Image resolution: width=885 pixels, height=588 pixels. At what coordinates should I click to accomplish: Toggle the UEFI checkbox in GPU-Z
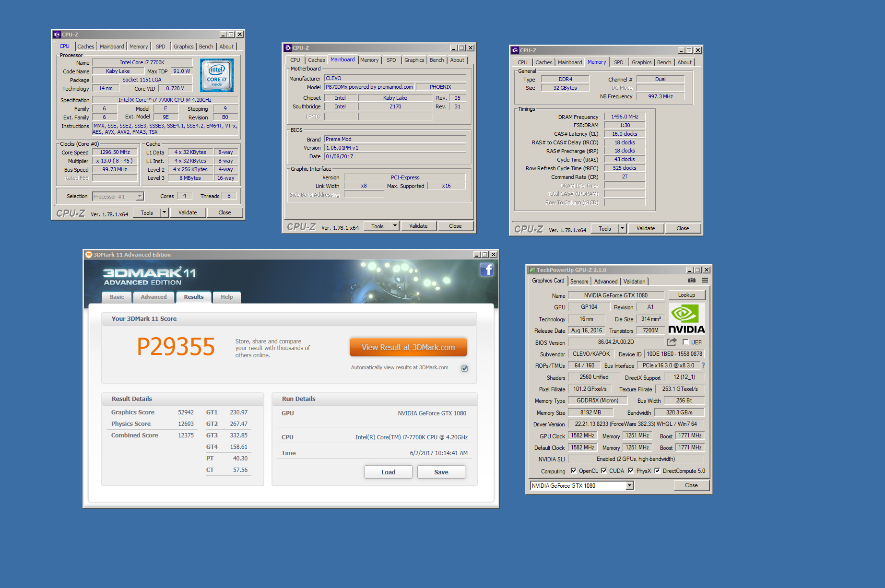(x=685, y=342)
